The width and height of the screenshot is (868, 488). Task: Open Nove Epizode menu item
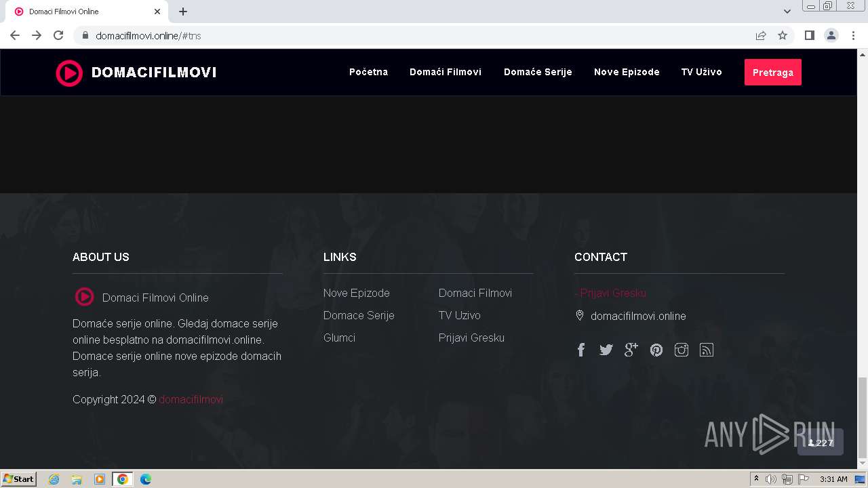point(627,72)
